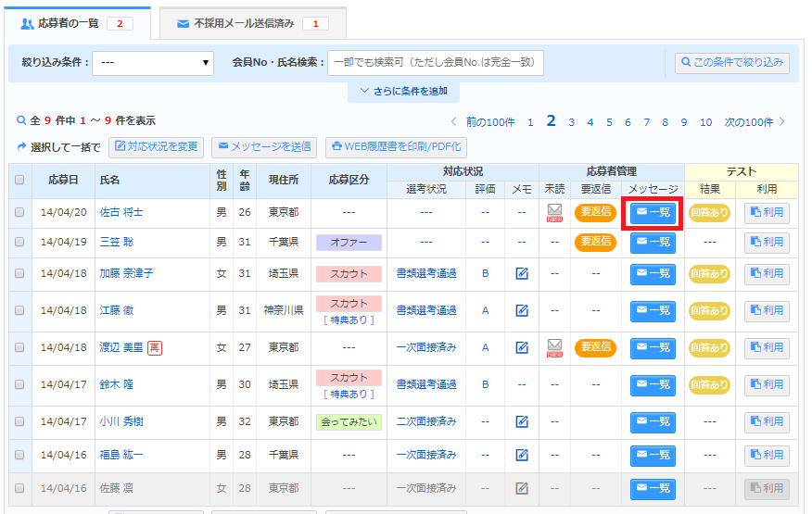Viewport: 812px width, 514px height.
Task: Click 会員No・氏名検索 input field
Action: click(x=436, y=63)
